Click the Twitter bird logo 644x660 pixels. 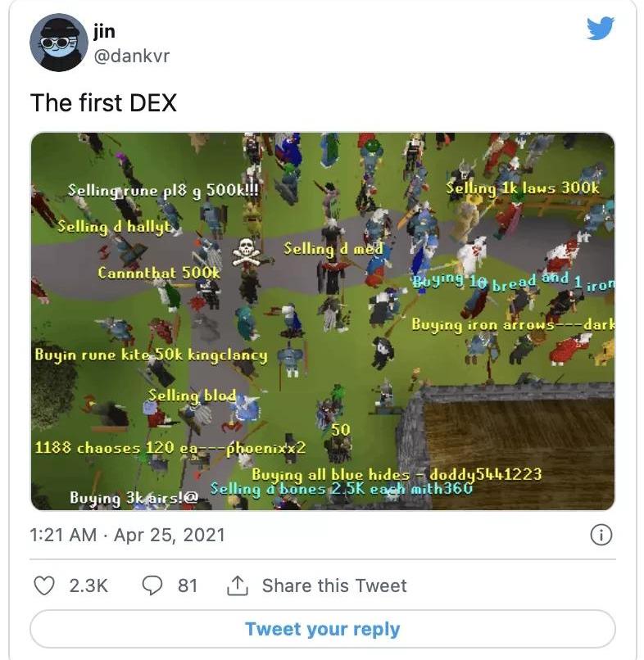tap(601, 28)
